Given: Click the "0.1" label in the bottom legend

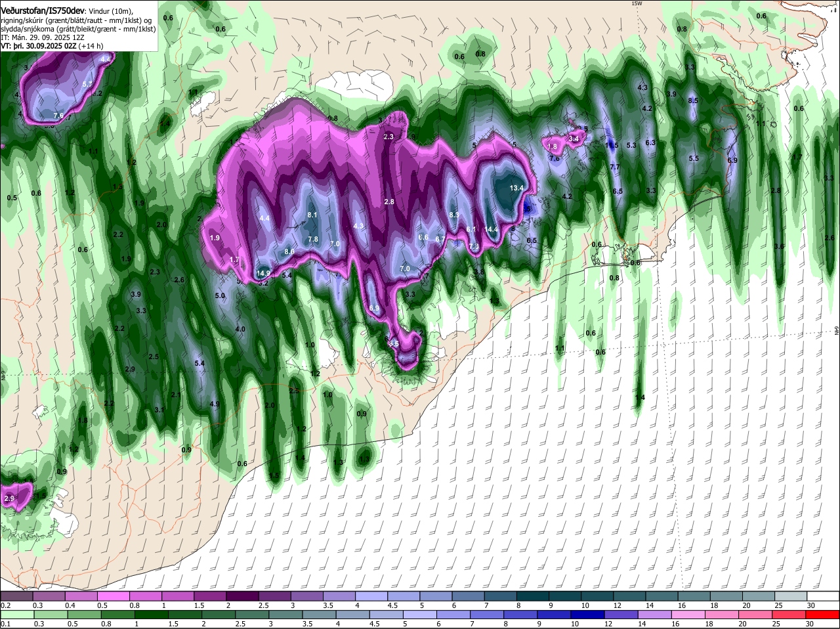Looking at the screenshot, I should pos(5,624).
